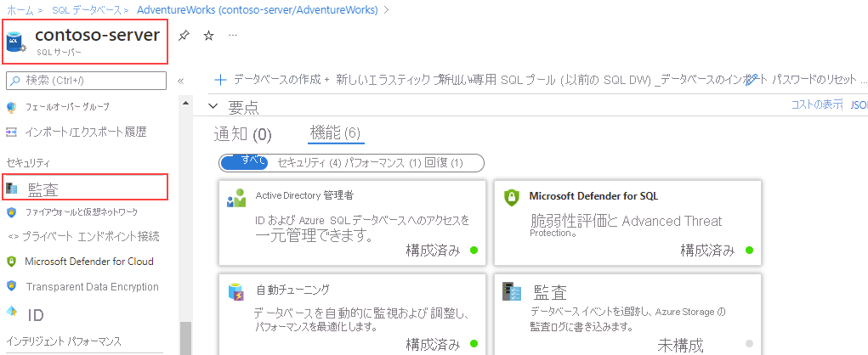The height and width of the screenshot is (355, 868).
Task: Click the sidebar scrollbar up arrow
Action: [x=184, y=104]
